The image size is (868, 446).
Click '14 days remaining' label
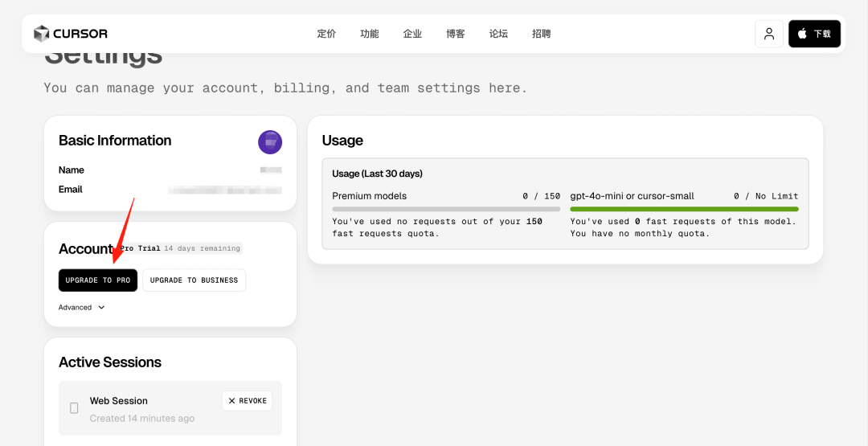click(202, 248)
